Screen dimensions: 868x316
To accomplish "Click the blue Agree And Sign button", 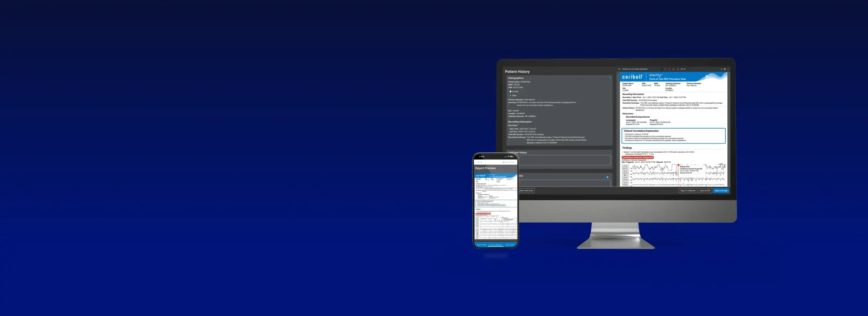I will pos(721,191).
